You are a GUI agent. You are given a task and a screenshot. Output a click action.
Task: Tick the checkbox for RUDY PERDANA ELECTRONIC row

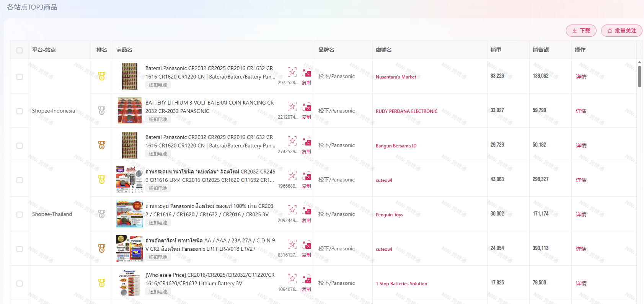20,111
